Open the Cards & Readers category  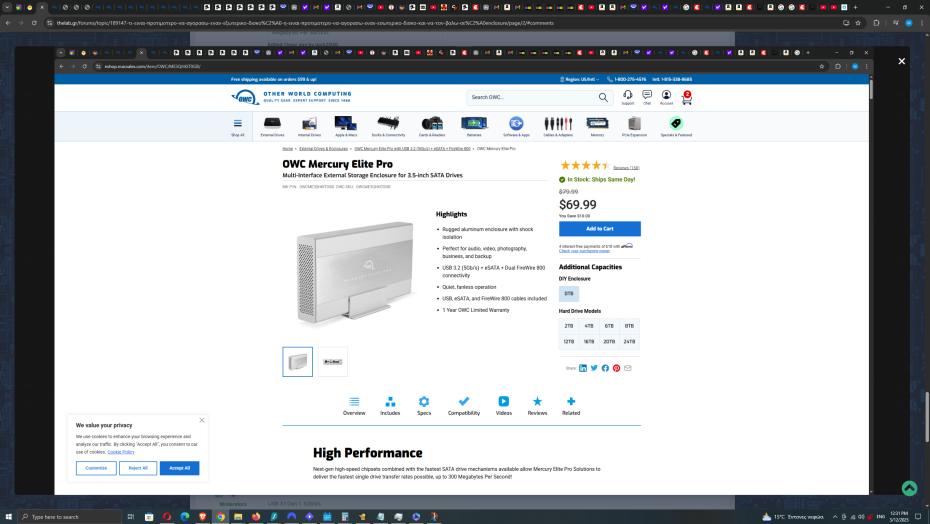[x=432, y=126]
